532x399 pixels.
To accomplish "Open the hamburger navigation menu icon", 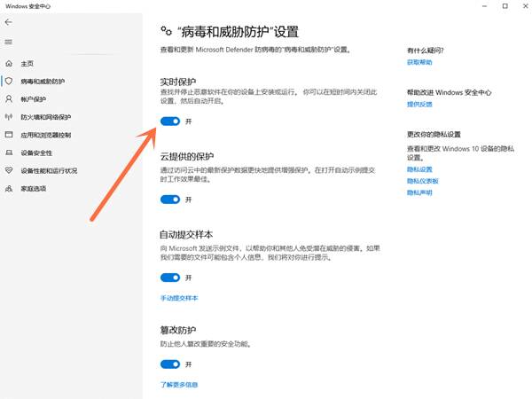I will click(9, 42).
